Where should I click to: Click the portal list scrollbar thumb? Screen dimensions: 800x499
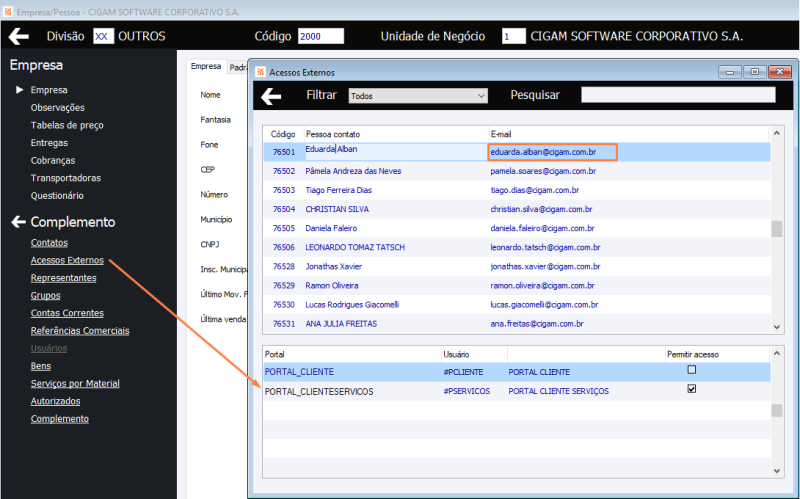pyautogui.click(x=777, y=410)
